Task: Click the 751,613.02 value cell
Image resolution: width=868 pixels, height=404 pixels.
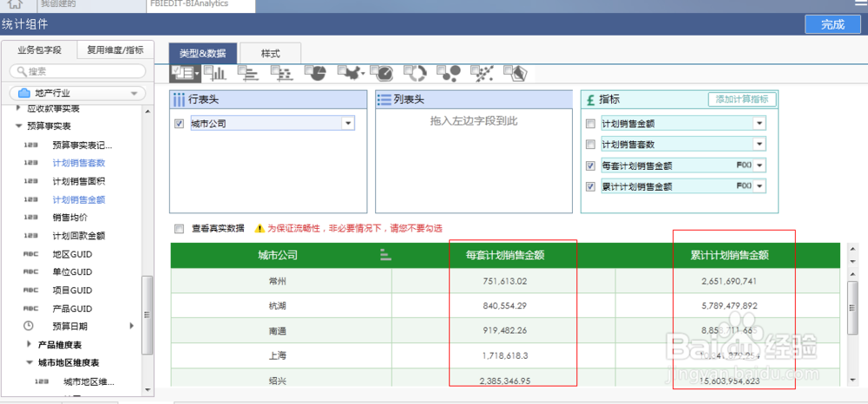Action: point(504,281)
